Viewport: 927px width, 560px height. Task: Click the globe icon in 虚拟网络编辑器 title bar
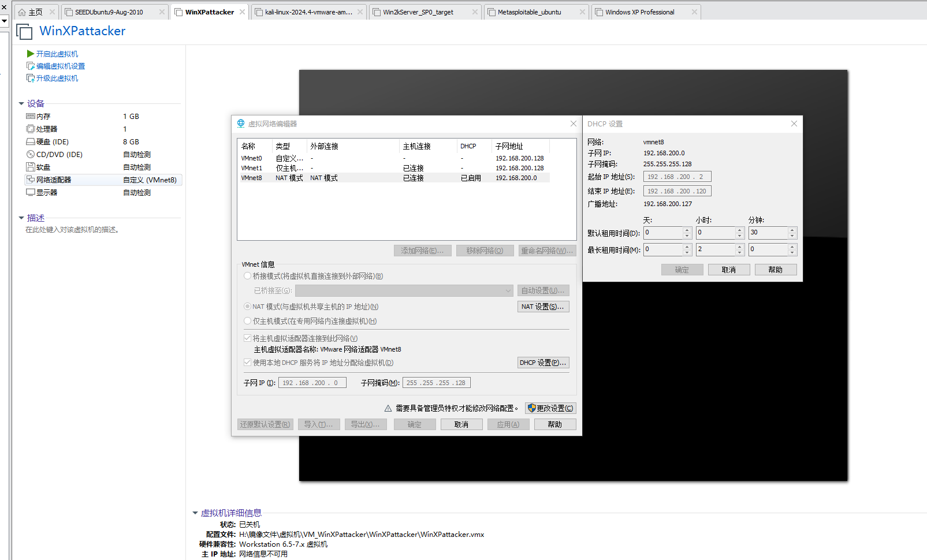[241, 124]
